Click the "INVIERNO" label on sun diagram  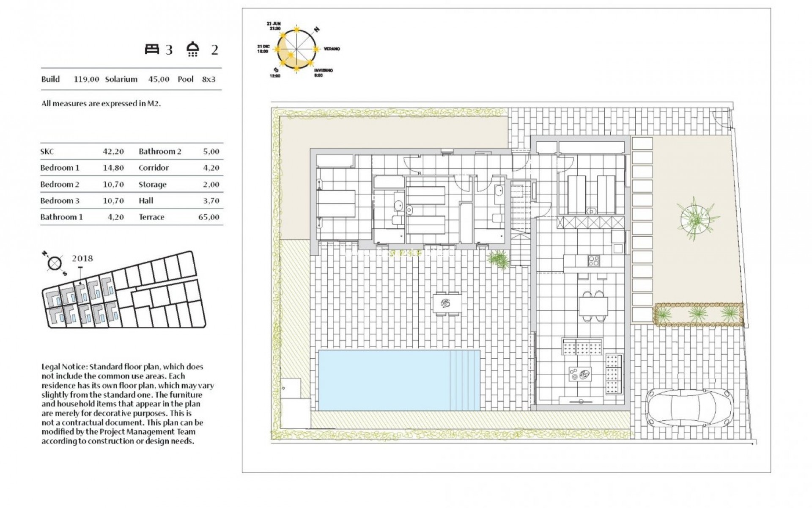[324, 70]
